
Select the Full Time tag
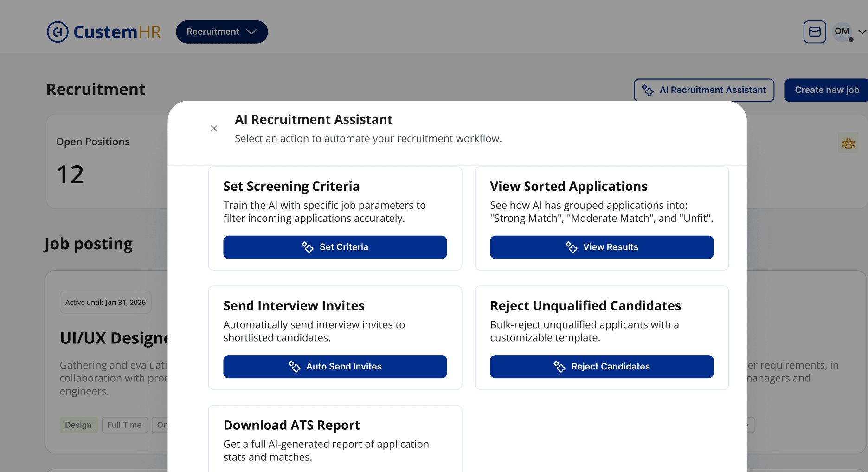124,425
